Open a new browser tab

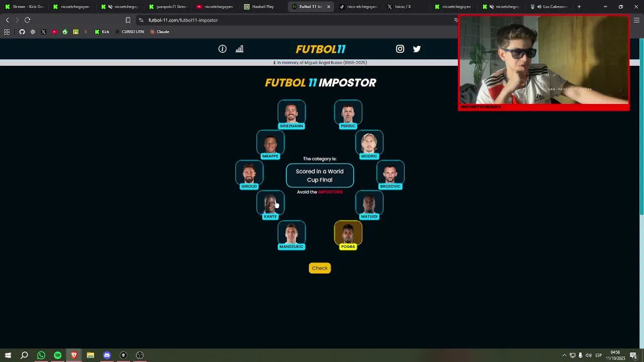tap(579, 7)
